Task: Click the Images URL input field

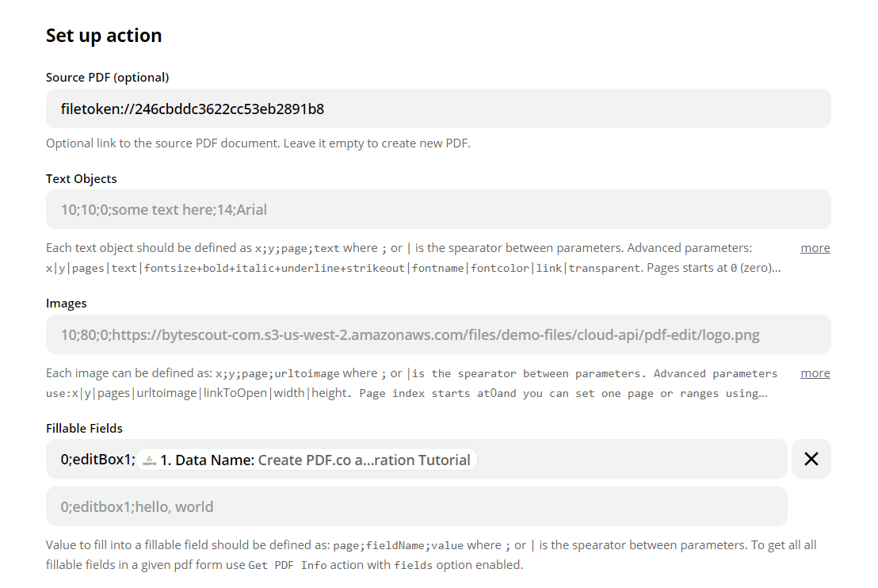Action: tap(438, 334)
